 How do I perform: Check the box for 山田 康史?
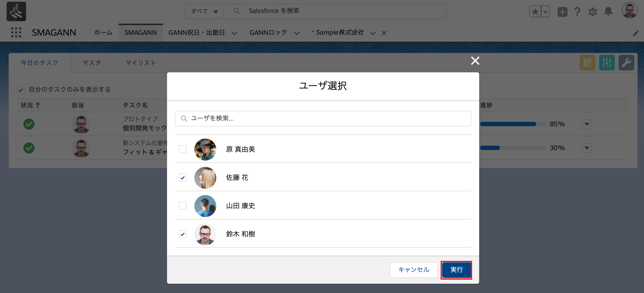tap(182, 206)
